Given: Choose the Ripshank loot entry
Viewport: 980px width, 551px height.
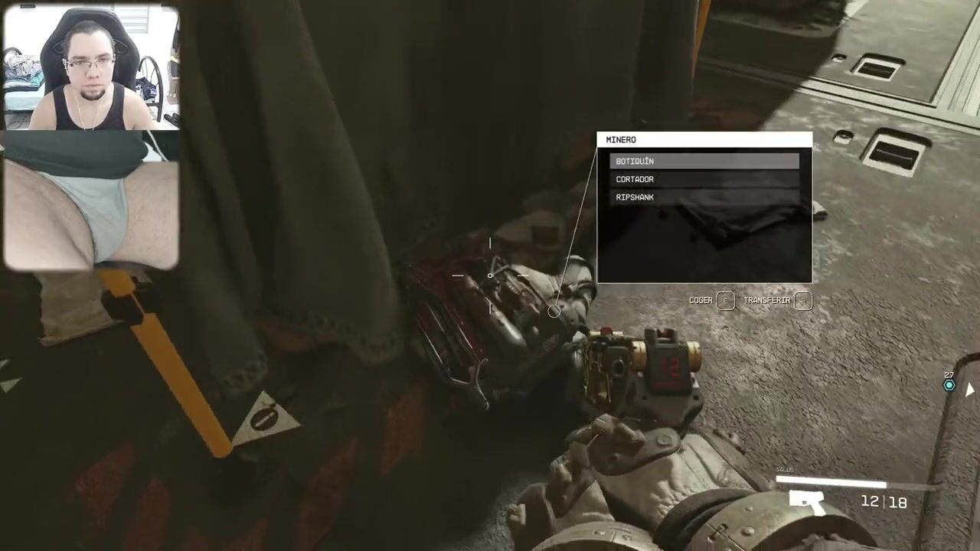Looking at the screenshot, I should pyautogui.click(x=704, y=197).
